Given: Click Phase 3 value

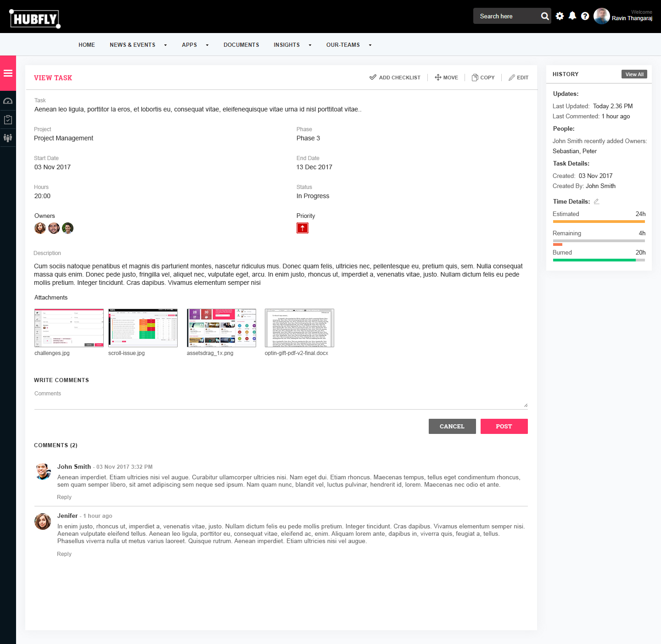Looking at the screenshot, I should [308, 138].
